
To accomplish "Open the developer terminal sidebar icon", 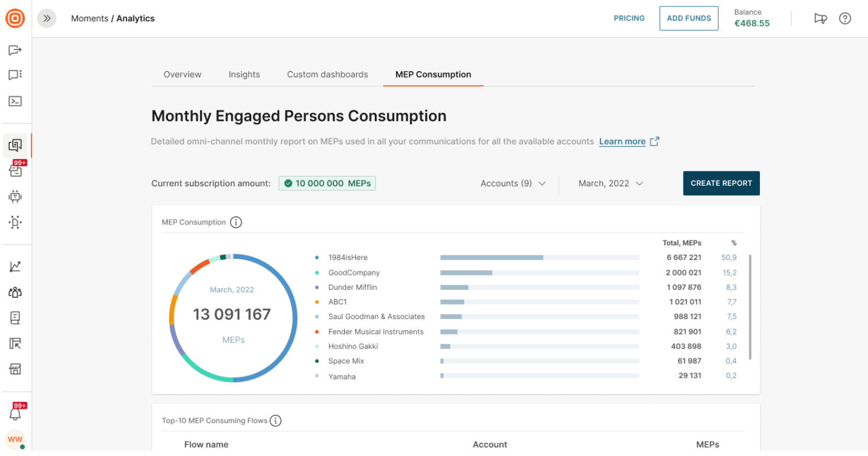I will 15,101.
